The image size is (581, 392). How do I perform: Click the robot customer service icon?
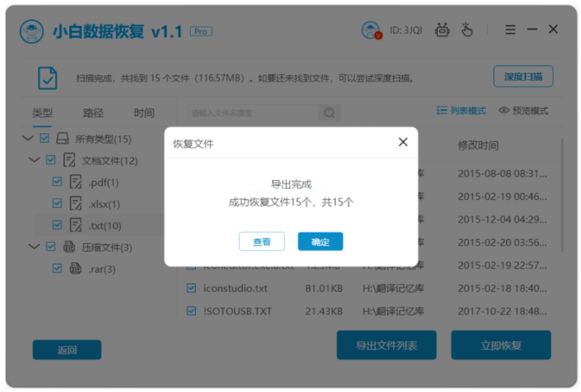[x=442, y=30]
